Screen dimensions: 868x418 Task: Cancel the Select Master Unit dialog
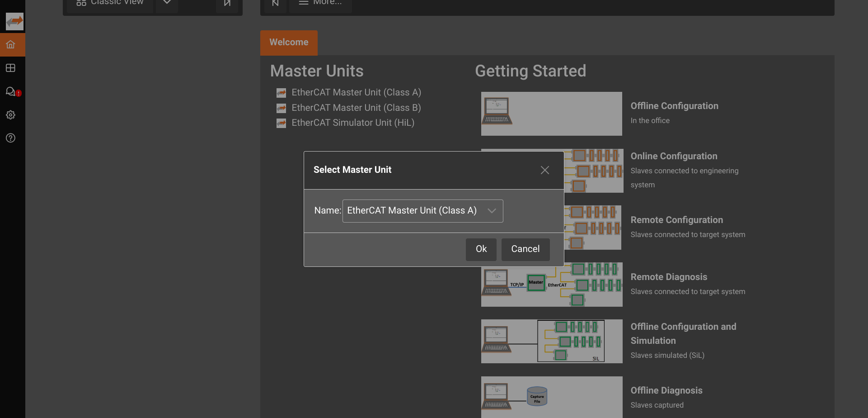[525, 249]
